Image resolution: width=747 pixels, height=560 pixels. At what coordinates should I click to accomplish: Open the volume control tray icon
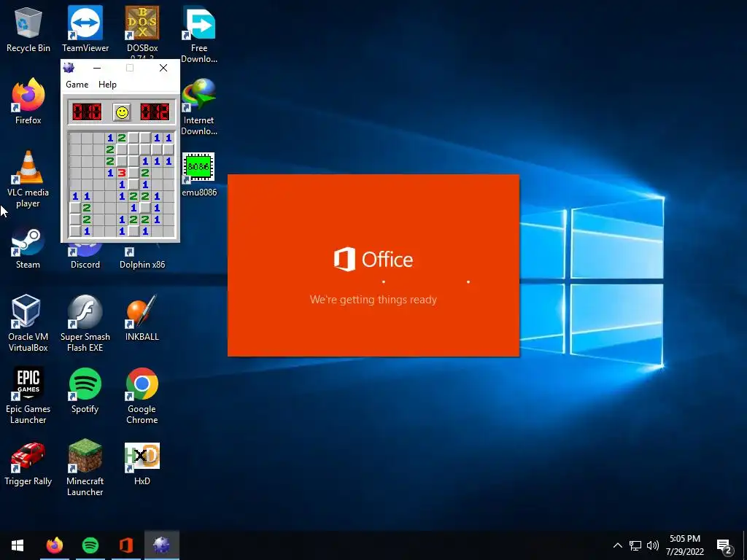[653, 545]
